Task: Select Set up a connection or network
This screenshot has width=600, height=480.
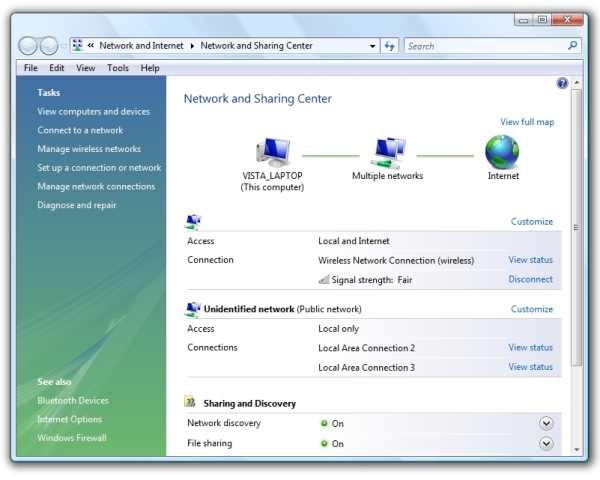Action: [x=99, y=168]
